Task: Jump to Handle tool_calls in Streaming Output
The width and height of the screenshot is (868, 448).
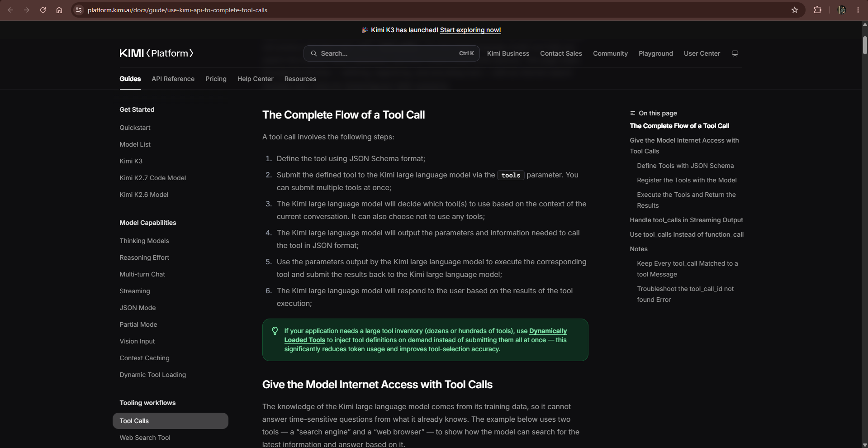Action: [686, 220]
